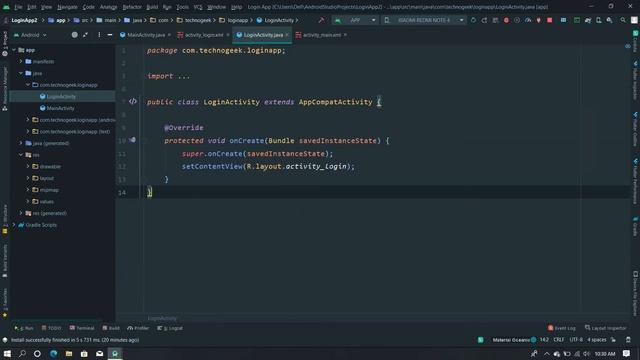Click the red Debug app icon
Screen dimensions: 640x360
point(506,20)
